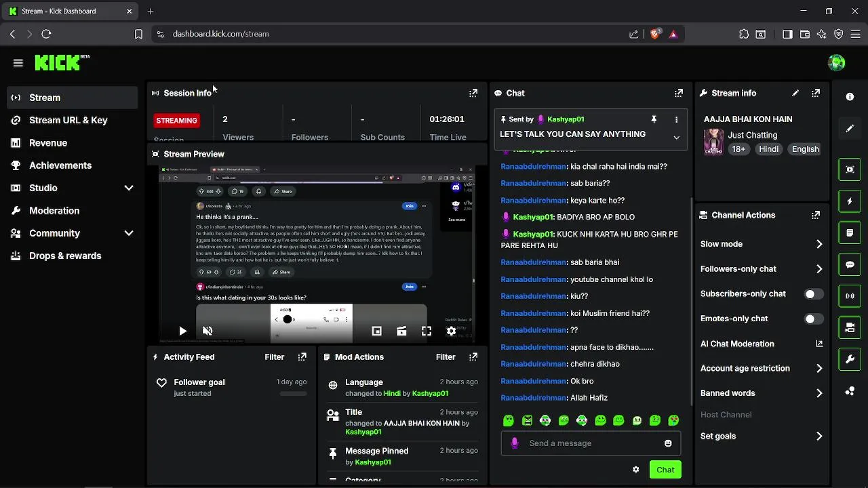This screenshot has height=488, width=868.
Task: Open Followers-only chat options arrow
Action: (819, 269)
